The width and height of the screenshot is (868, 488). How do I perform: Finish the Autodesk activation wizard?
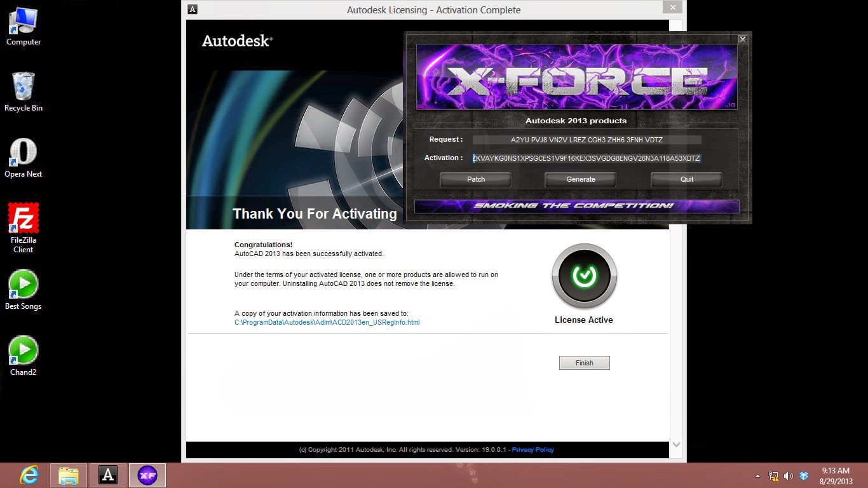(x=583, y=362)
